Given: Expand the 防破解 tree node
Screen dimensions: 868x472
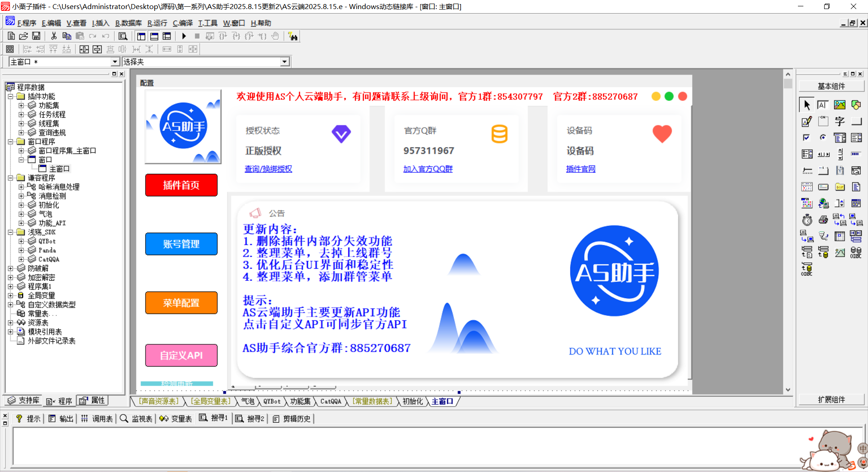Looking at the screenshot, I should click(10, 268).
